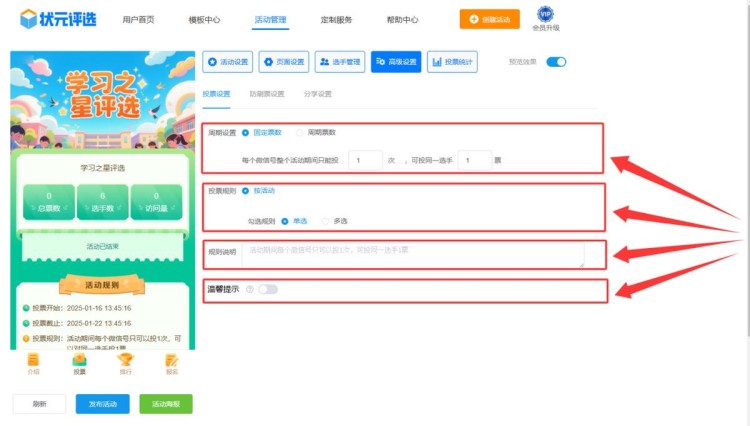
Task: Enable the 温馨提示 switch
Action: [267, 289]
